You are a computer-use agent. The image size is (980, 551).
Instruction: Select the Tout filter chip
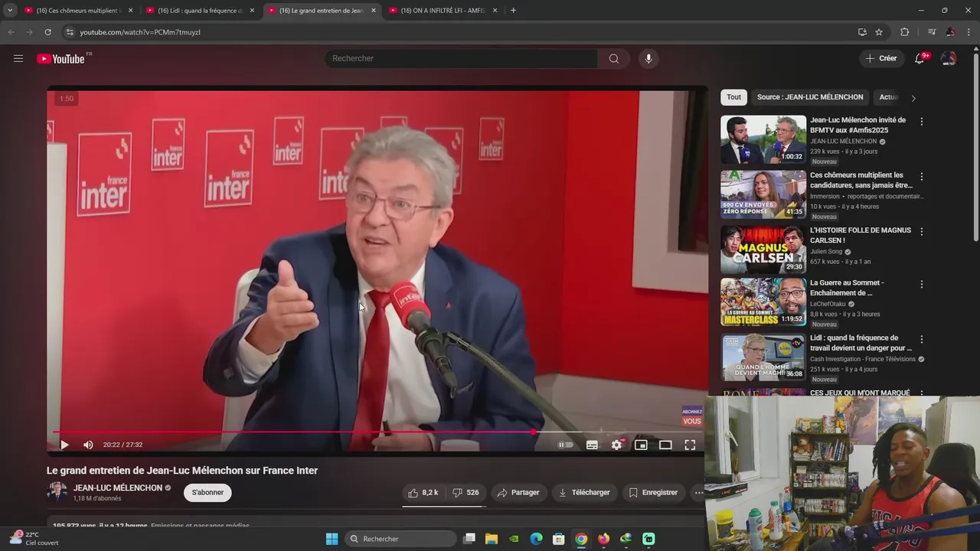[733, 97]
